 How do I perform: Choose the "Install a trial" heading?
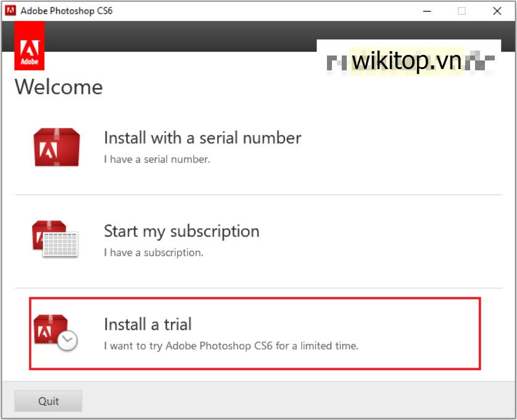point(147,324)
